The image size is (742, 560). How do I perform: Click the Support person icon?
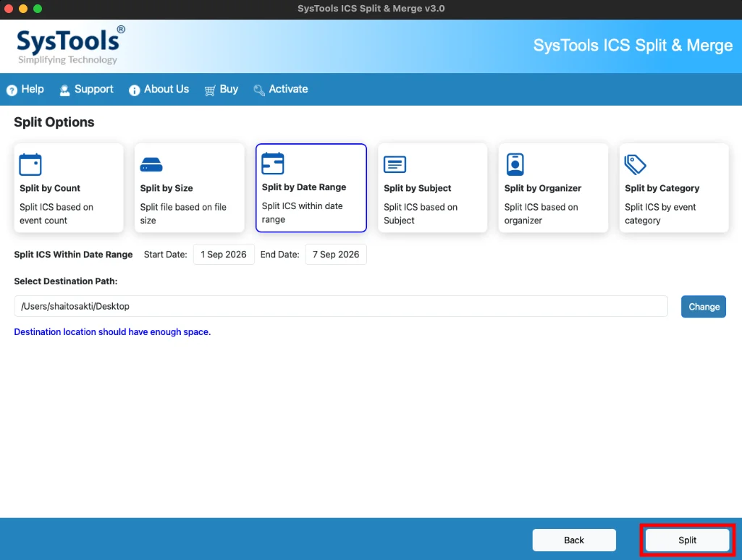click(x=65, y=90)
